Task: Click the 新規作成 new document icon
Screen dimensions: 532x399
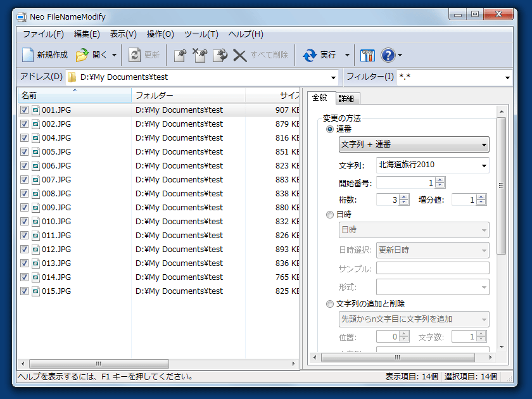Action: [x=28, y=54]
